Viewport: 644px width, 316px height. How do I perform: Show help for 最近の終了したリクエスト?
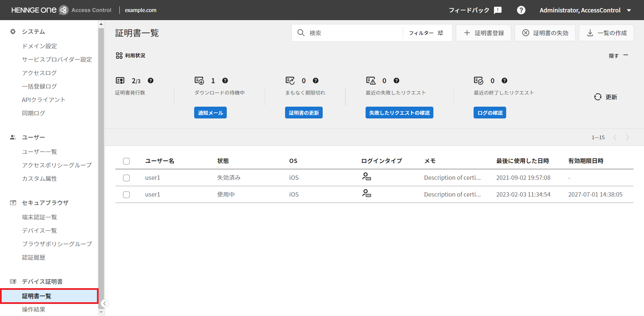[x=504, y=81]
